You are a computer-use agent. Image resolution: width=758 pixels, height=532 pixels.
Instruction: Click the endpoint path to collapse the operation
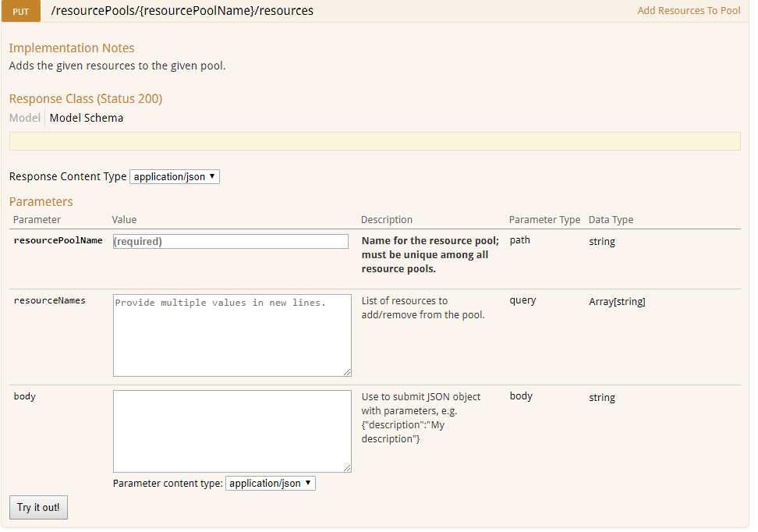click(x=181, y=11)
